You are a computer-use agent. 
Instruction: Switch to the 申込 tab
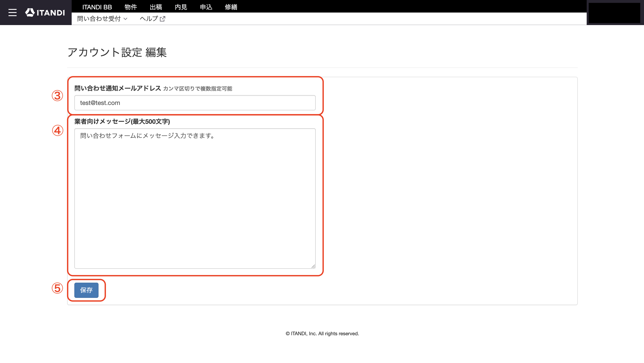tap(206, 7)
